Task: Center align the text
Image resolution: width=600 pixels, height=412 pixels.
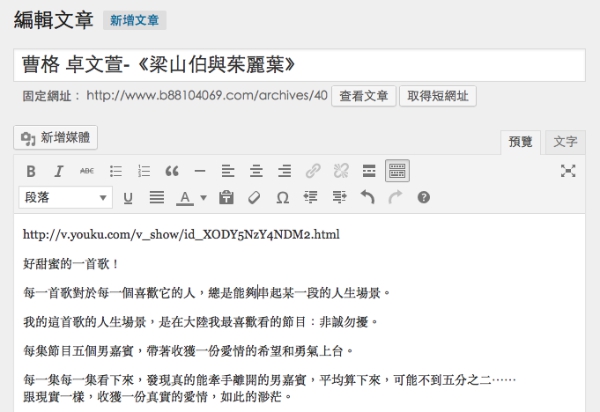Action: click(x=256, y=171)
